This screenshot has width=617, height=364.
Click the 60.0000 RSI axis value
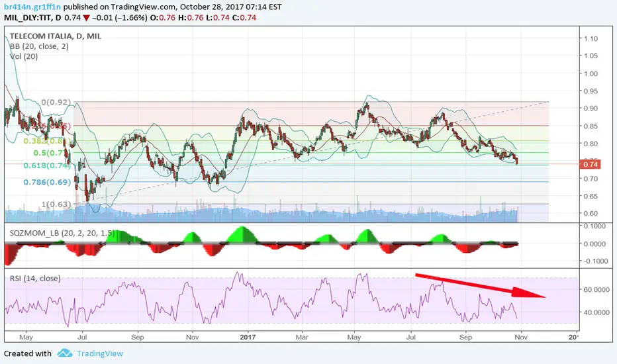pyautogui.click(x=596, y=290)
